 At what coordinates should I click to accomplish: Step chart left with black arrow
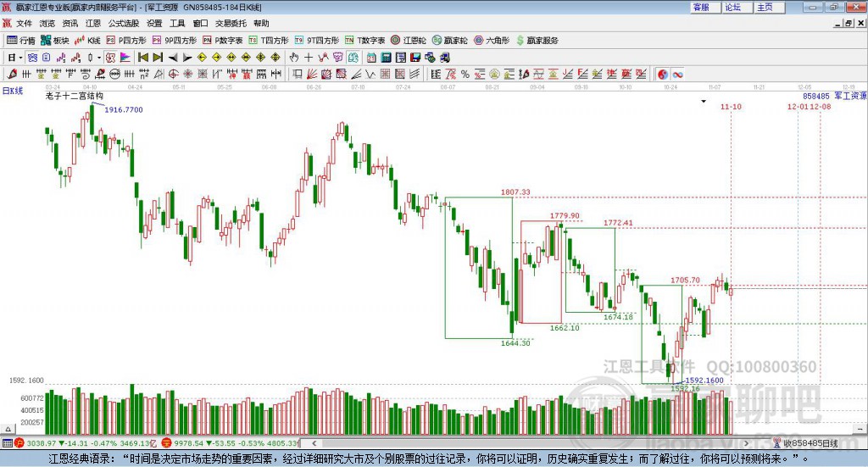pyautogui.click(x=173, y=58)
